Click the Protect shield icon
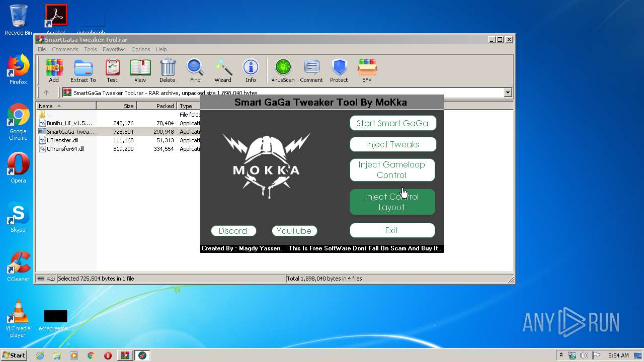The height and width of the screenshot is (362, 644). pos(339,70)
